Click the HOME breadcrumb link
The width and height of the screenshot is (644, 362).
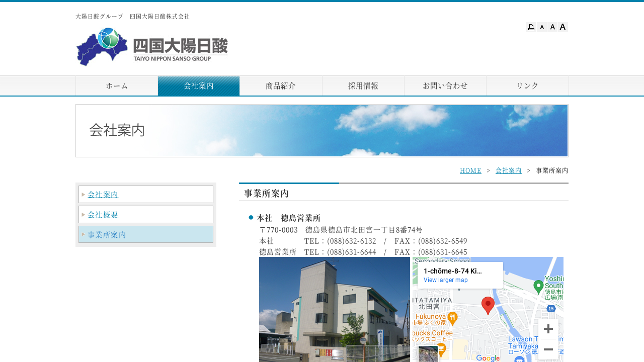(470, 170)
